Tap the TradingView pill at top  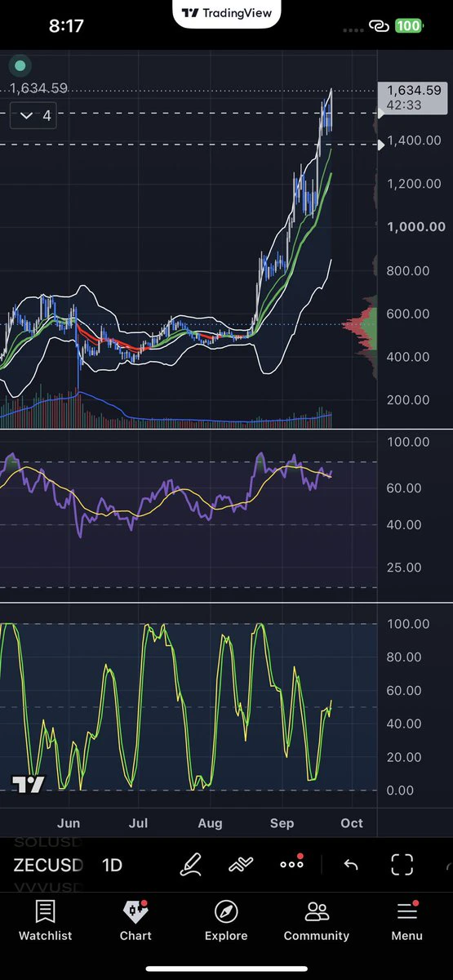[226, 14]
